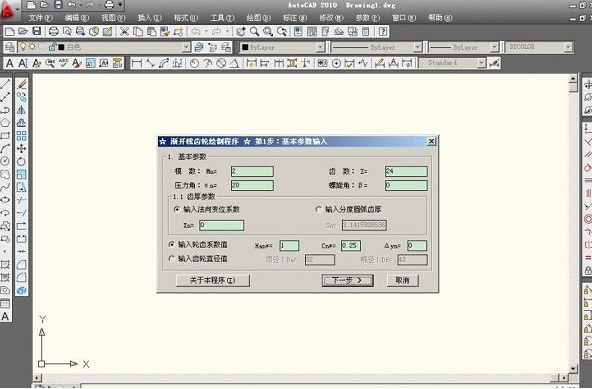The image size is (592, 389).
Task: Click the 下一步 button
Action: (347, 280)
